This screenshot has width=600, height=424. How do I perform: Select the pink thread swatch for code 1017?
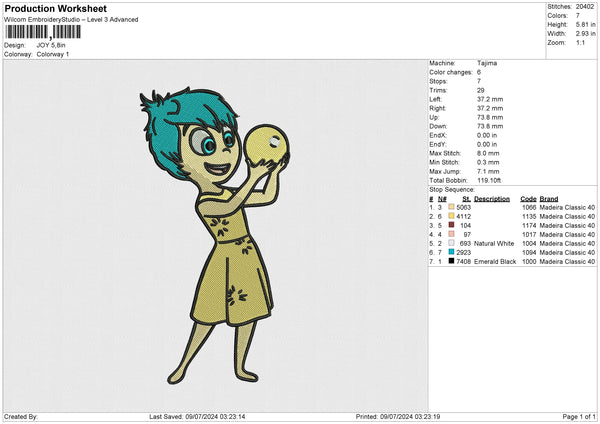click(451, 234)
